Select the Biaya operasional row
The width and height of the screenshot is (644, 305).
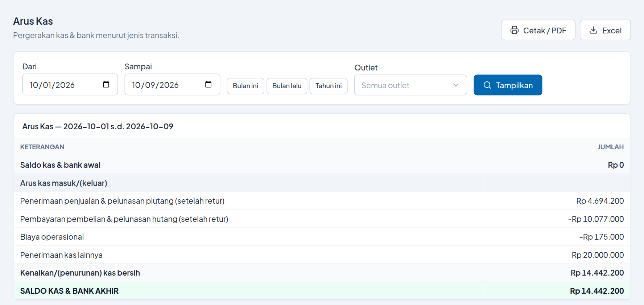(322, 237)
